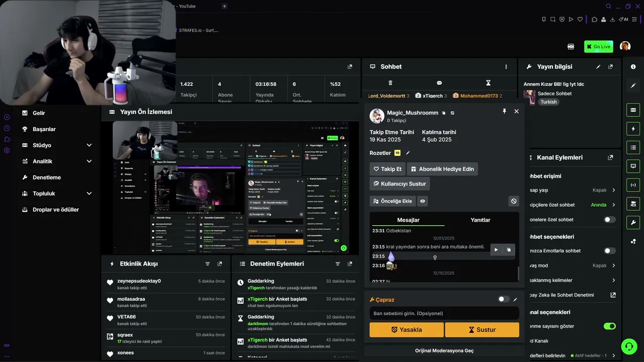This screenshot has width=644, height=362.
Task: Click the Sustur timeout button
Action: [x=482, y=330]
